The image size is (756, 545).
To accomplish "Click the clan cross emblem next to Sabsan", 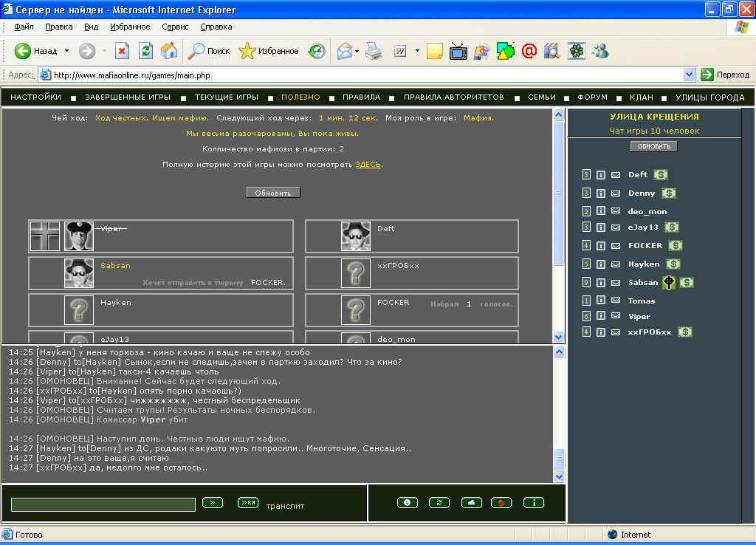I will (x=669, y=282).
